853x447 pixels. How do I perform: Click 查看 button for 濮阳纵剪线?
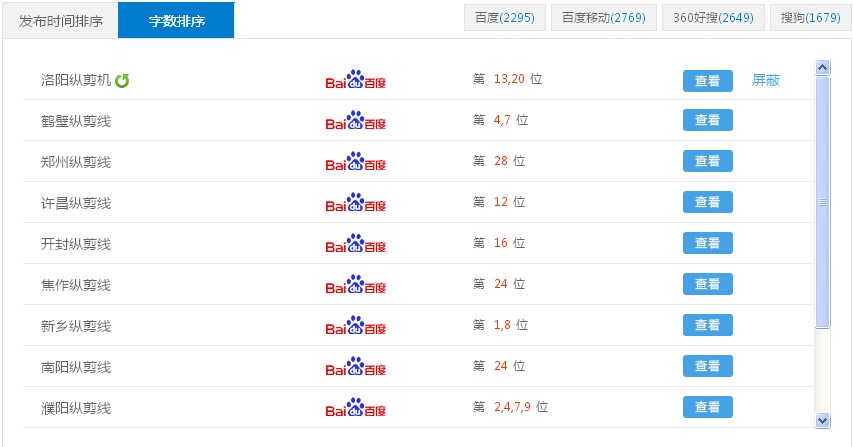point(708,407)
